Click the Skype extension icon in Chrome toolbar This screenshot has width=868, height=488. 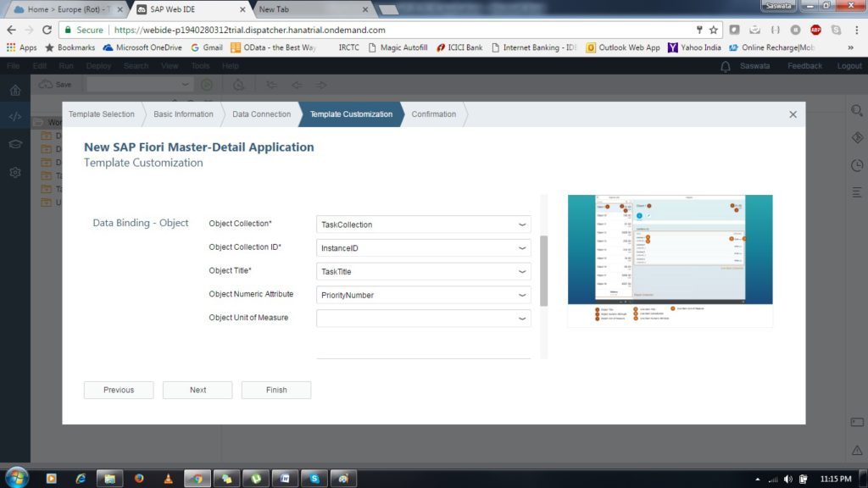click(x=836, y=30)
